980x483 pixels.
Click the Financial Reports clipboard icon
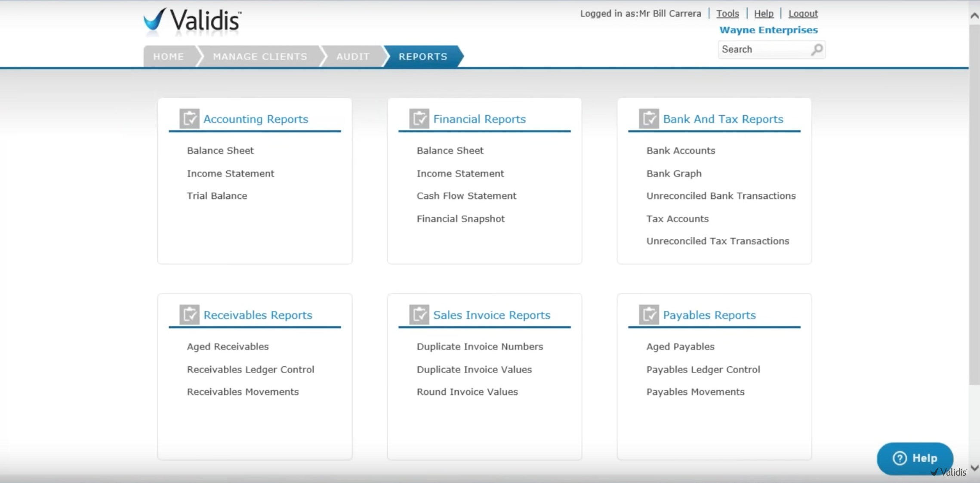(x=419, y=119)
